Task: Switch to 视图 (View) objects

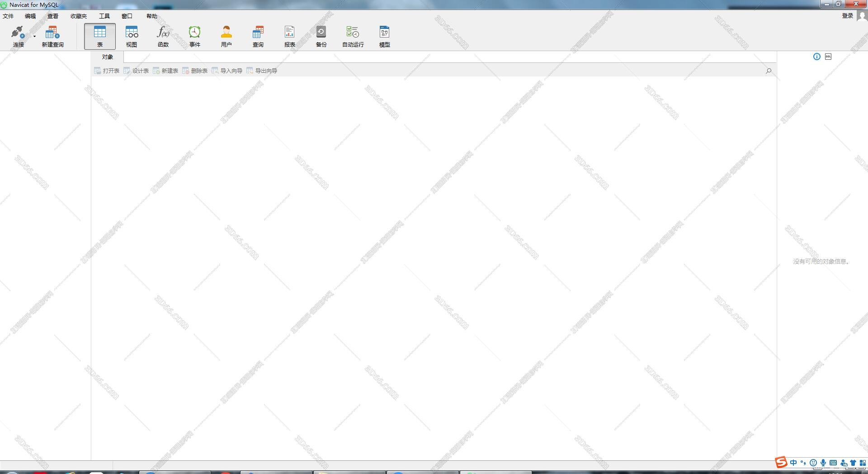Action: pos(132,36)
